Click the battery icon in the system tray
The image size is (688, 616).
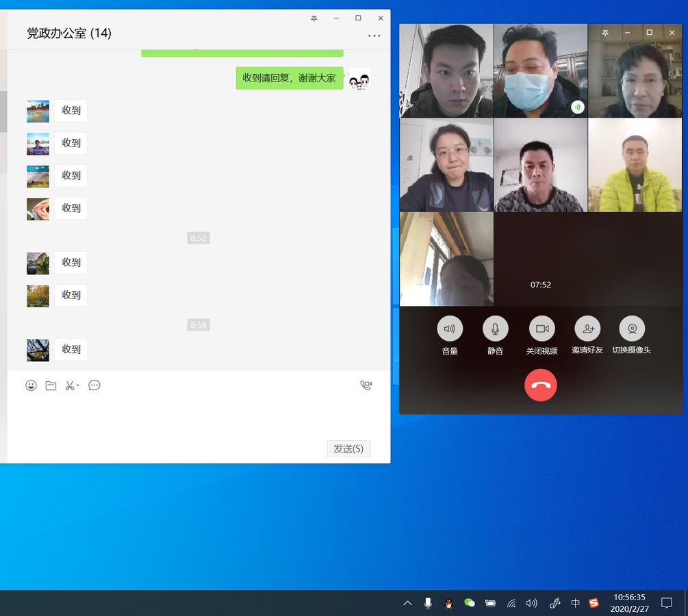[x=490, y=603]
